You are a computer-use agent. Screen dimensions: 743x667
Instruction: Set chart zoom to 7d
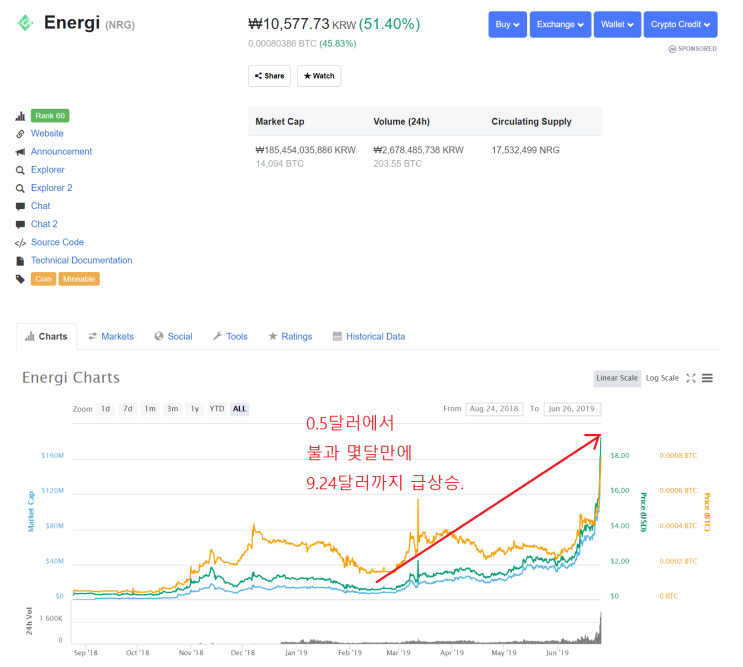pyautogui.click(x=127, y=409)
